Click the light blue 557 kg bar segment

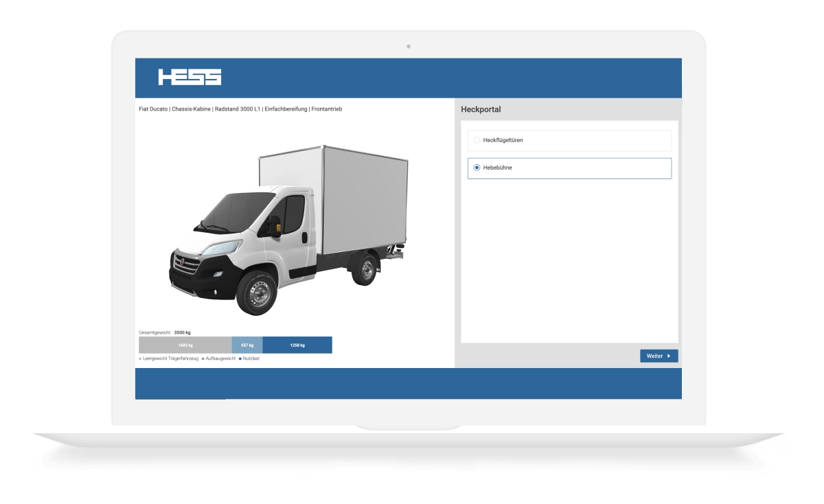click(x=247, y=345)
